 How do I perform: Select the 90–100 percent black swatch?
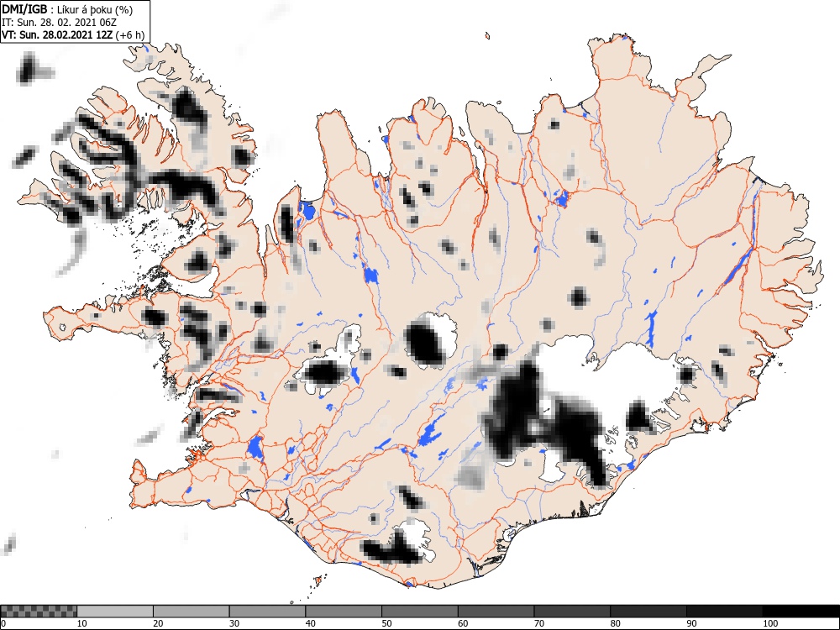[x=724, y=612]
